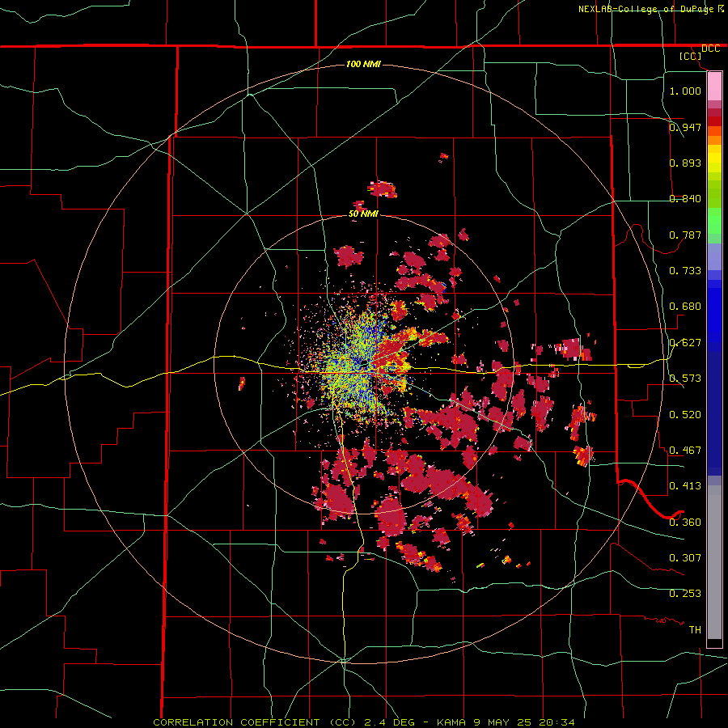The height and width of the screenshot is (728, 728).
Task: Click the [CC] unit label above the color bar
Action: pos(690,56)
